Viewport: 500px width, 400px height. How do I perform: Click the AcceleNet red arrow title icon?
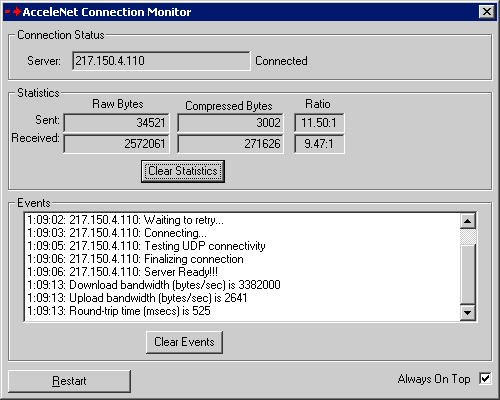(x=13, y=12)
